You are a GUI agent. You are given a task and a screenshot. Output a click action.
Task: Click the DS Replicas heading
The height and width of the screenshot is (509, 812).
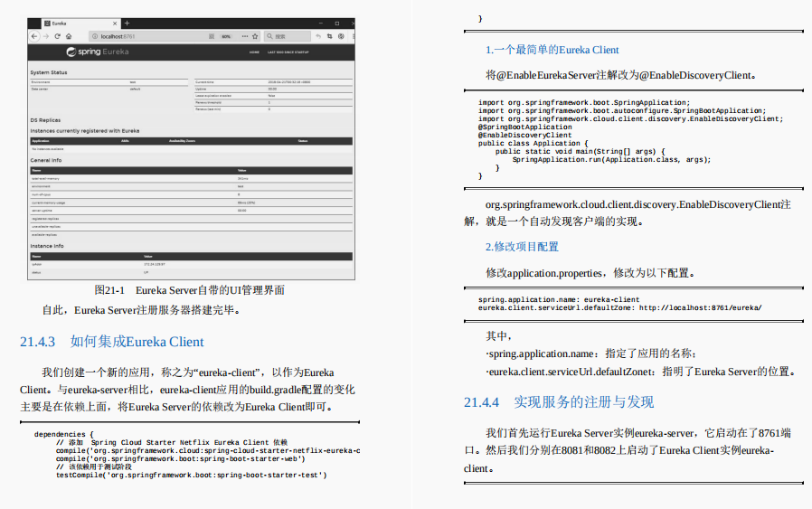tap(45, 120)
